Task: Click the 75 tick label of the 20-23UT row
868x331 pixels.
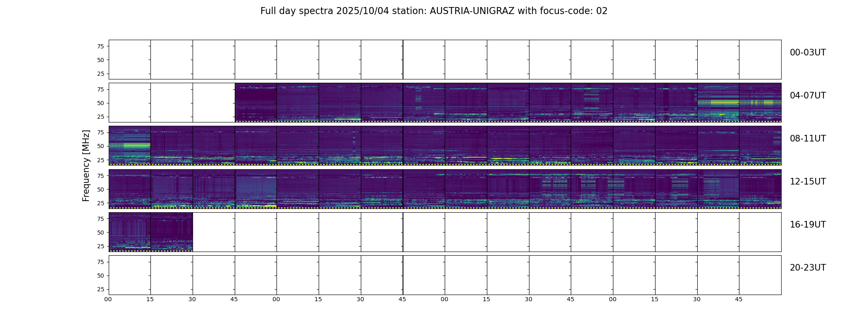Action: pyautogui.click(x=100, y=262)
